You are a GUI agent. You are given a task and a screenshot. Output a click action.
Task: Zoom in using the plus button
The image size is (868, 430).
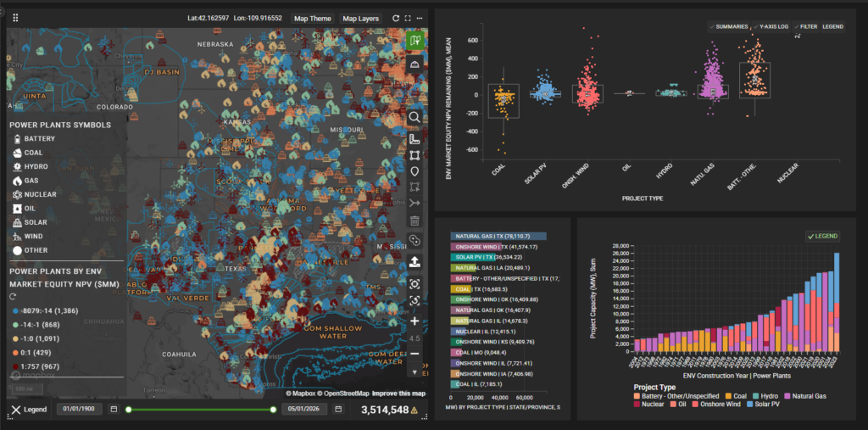[x=415, y=321]
